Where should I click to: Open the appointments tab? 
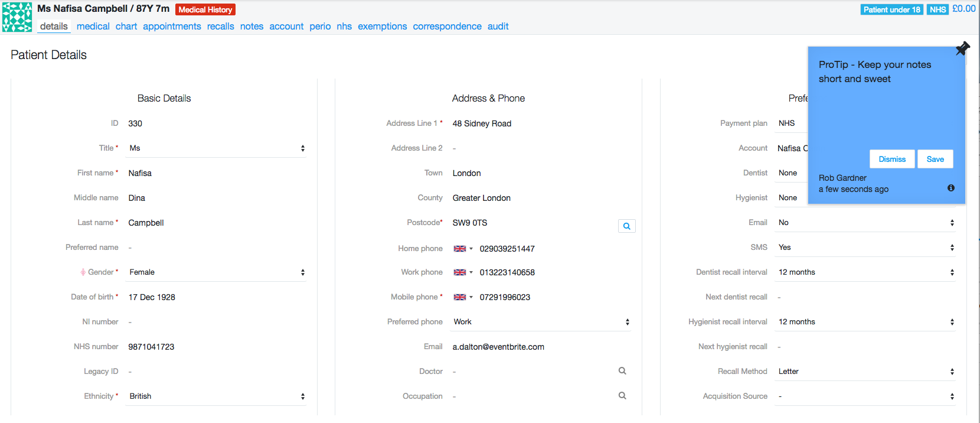172,27
